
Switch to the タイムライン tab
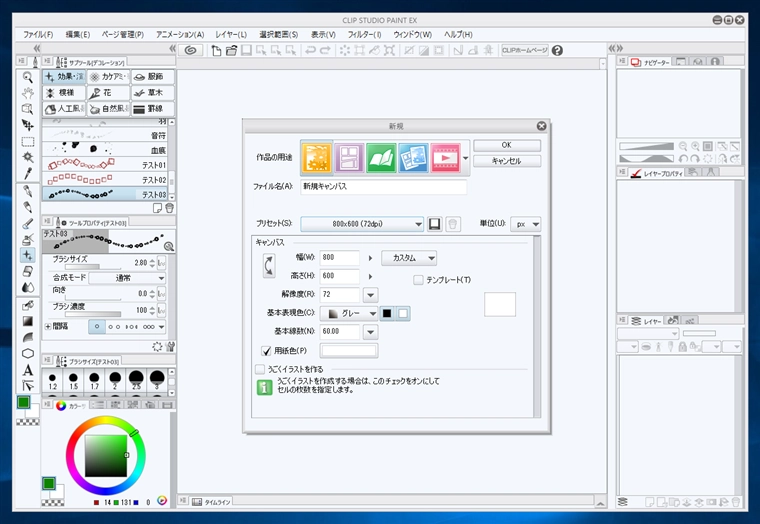211,502
